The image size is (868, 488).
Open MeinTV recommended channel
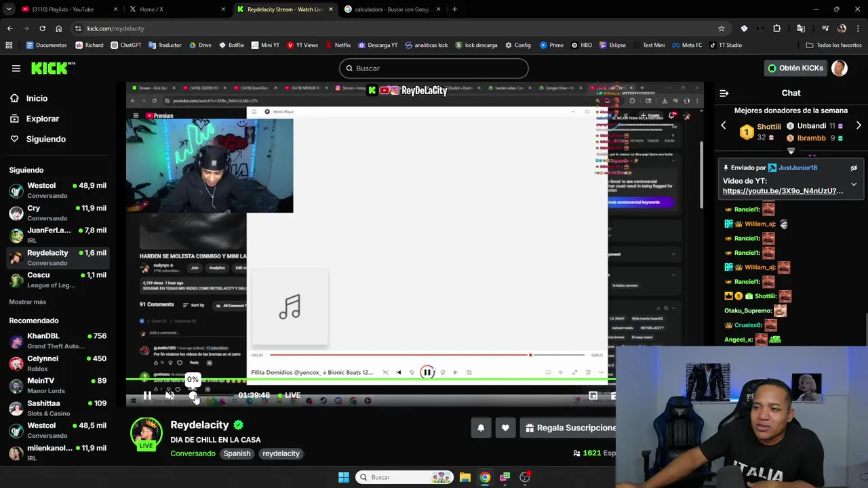[58, 386]
